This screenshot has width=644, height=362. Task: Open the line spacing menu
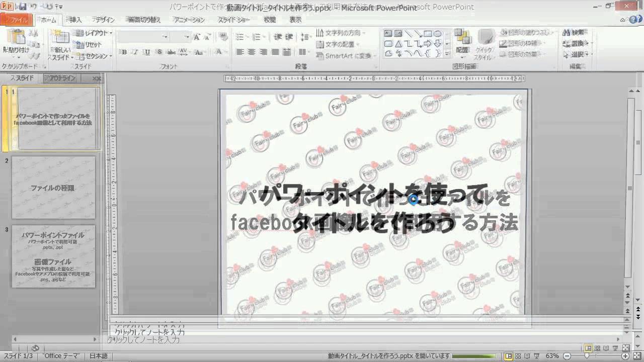tap(305, 37)
